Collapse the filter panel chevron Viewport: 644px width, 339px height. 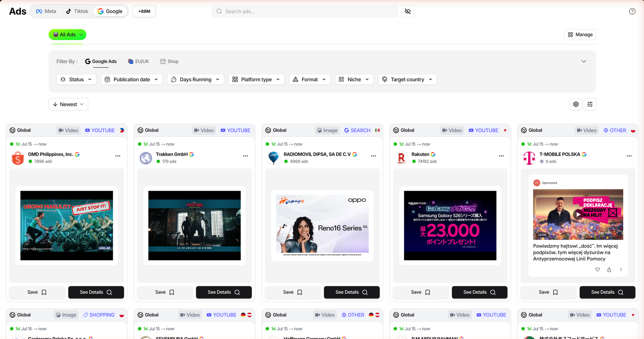(584, 62)
